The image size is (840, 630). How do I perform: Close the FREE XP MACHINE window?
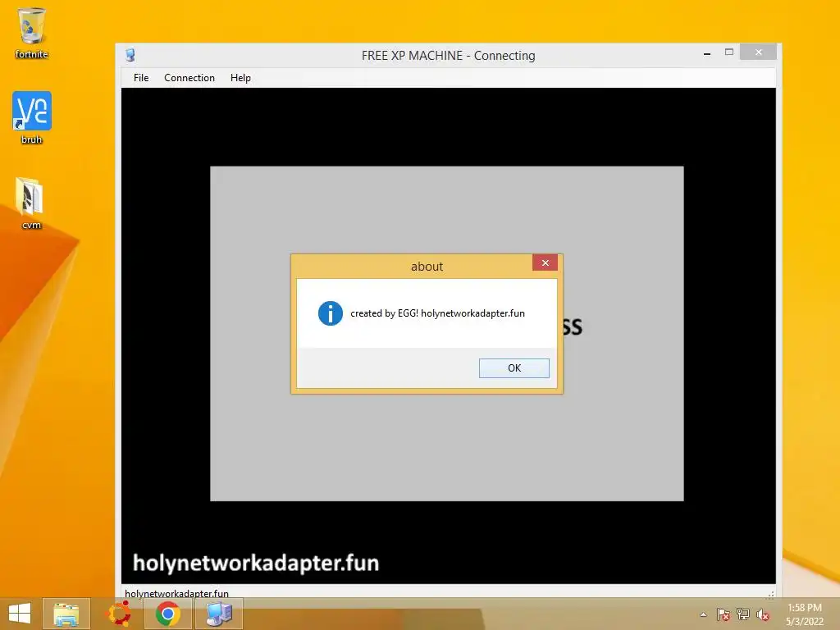pyautogui.click(x=758, y=52)
